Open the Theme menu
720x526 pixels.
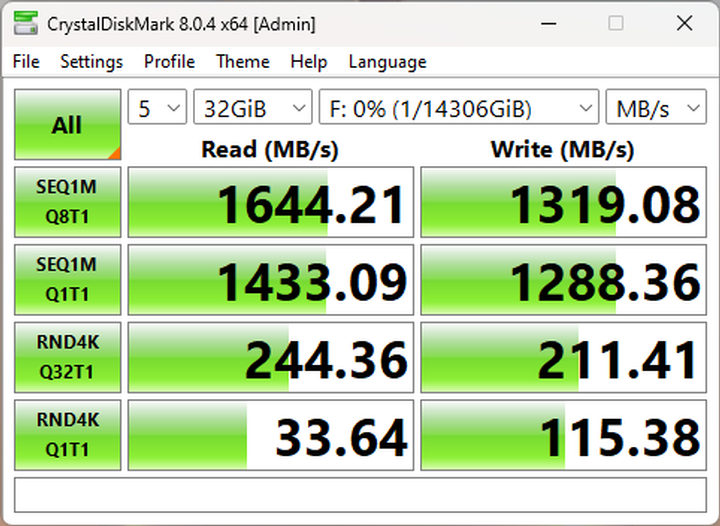(242, 62)
